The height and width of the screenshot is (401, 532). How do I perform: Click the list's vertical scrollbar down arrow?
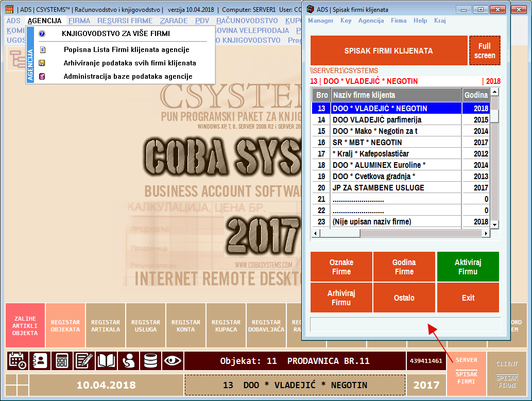pyautogui.click(x=495, y=224)
